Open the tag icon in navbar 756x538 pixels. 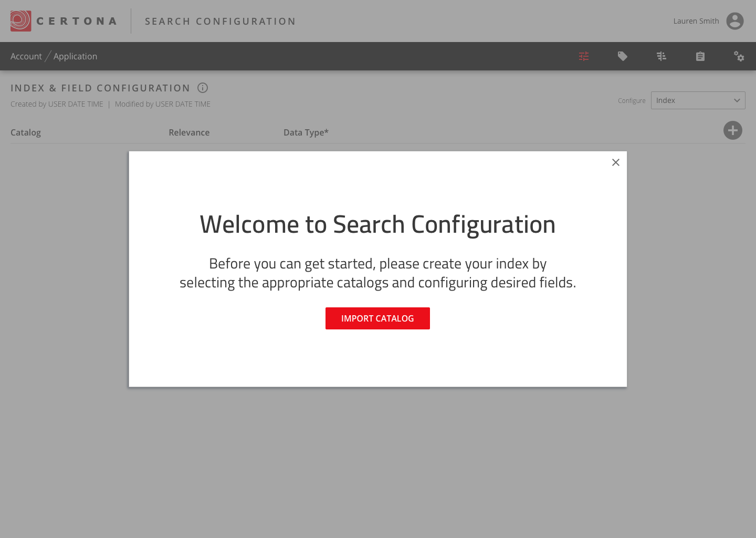[623, 56]
